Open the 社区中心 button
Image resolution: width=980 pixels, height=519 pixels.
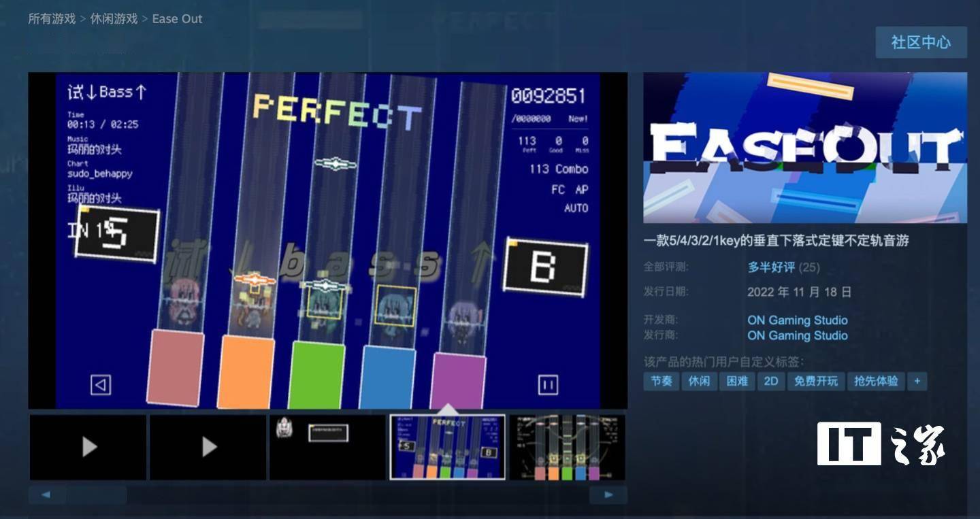click(x=921, y=42)
